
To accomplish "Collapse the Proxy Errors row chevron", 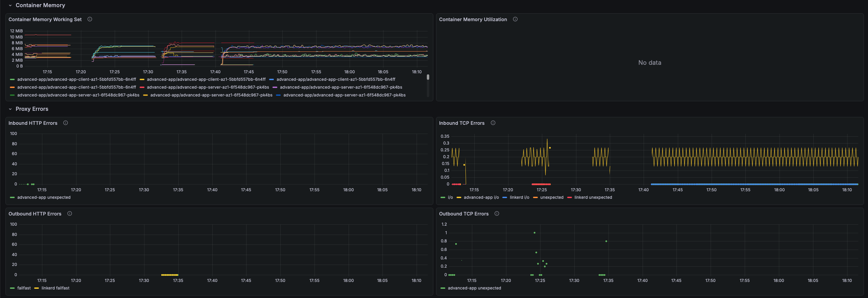I will [10, 109].
